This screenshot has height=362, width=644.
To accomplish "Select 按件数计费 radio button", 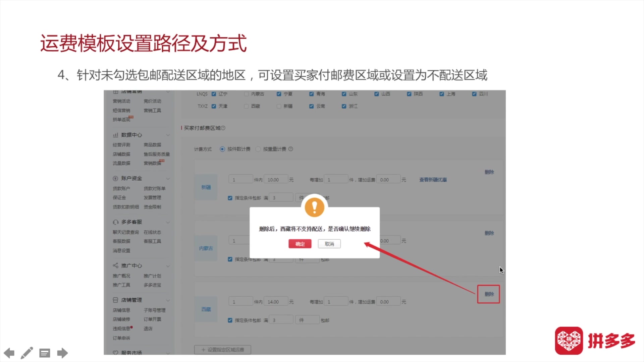I will pos(222,149).
